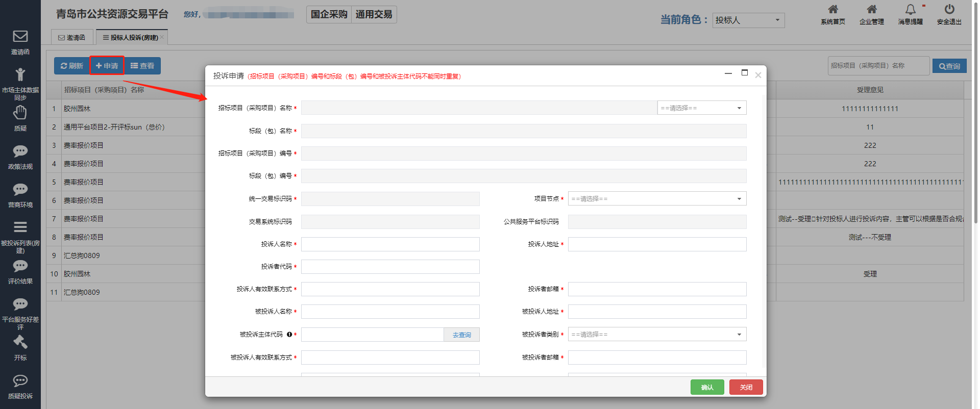The height and width of the screenshot is (409, 980).
Task: Click the 查询 search button
Action: (x=949, y=66)
